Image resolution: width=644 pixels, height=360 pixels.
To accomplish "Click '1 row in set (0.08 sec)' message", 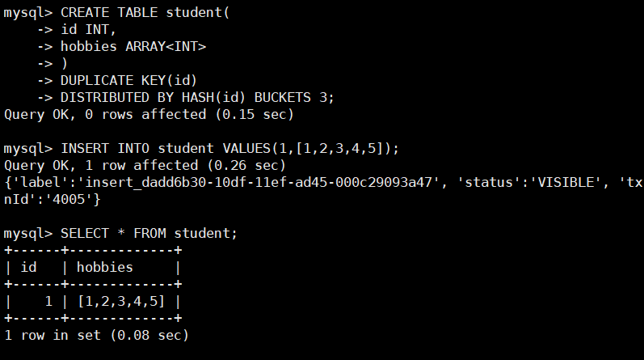I will pos(96,335).
